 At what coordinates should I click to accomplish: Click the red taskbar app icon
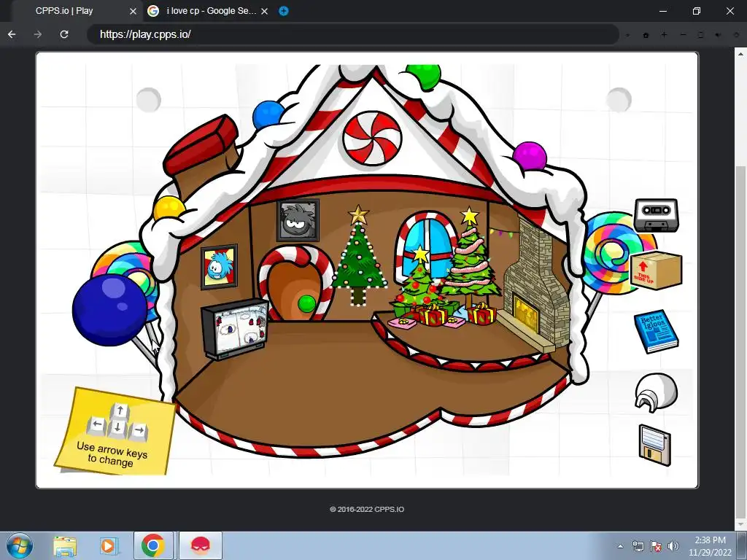201,545
